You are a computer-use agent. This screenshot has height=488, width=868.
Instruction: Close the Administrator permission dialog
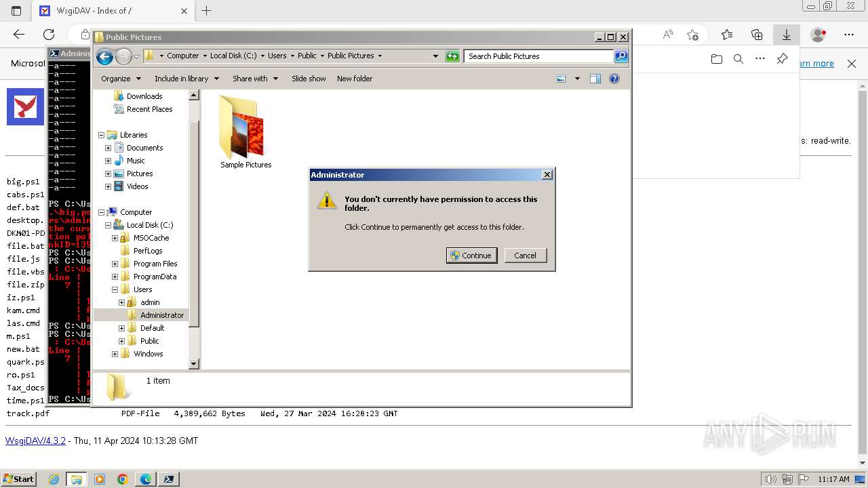[x=547, y=175]
